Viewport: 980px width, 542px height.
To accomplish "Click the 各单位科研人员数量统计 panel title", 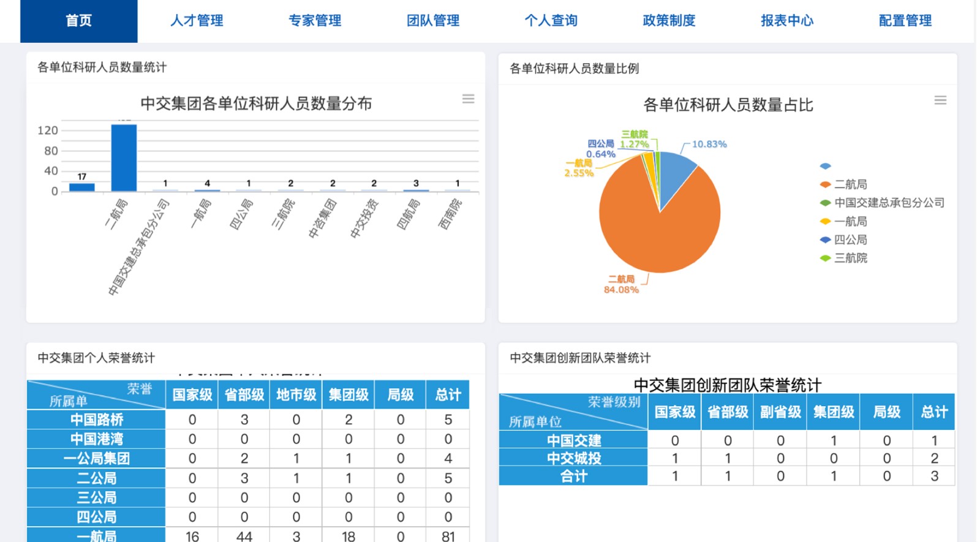I will 102,67.
